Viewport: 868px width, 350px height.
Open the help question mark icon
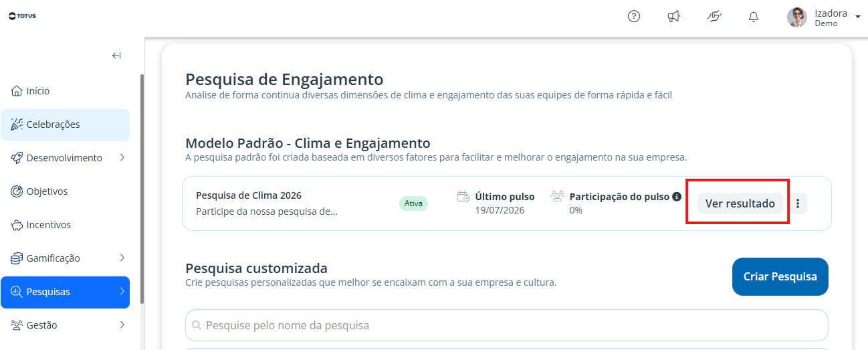(x=634, y=17)
